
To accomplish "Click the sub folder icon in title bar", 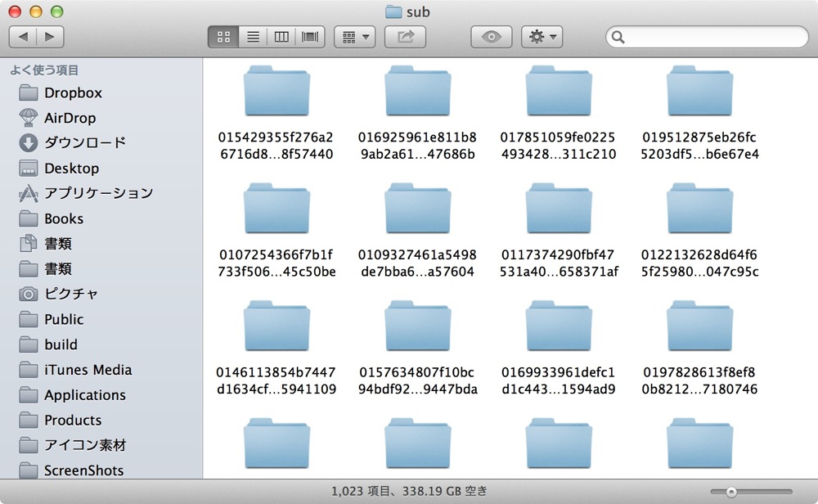I will [393, 11].
